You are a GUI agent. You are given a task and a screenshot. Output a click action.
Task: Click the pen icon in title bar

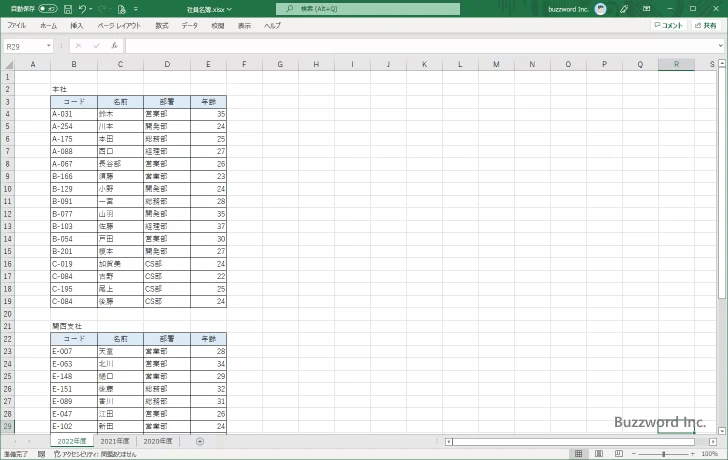(x=624, y=9)
